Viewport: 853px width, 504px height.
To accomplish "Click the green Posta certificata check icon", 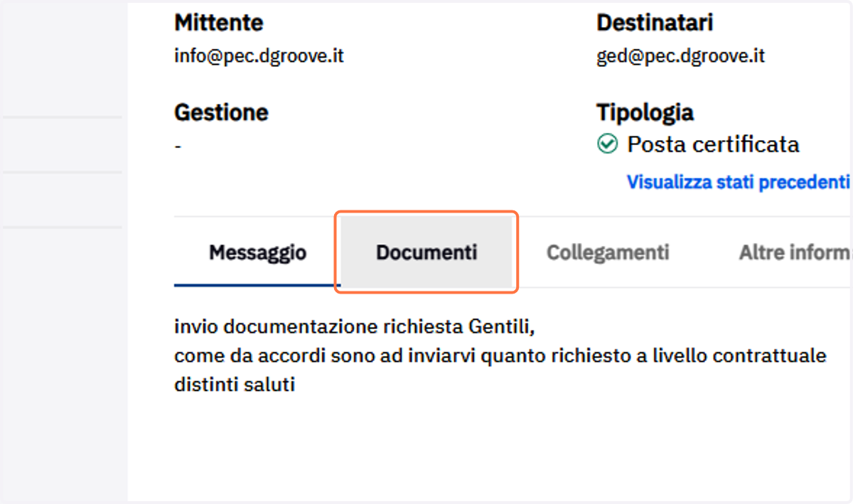I will point(607,145).
